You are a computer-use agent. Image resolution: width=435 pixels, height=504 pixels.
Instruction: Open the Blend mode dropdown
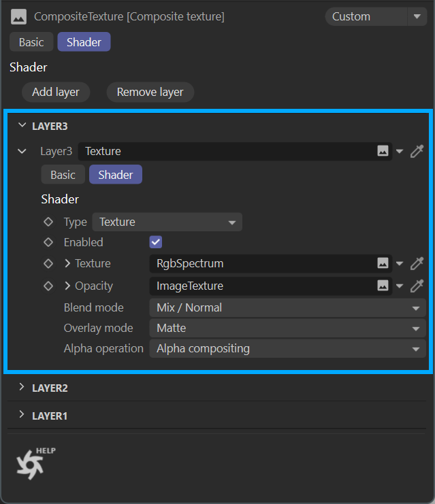pos(287,307)
